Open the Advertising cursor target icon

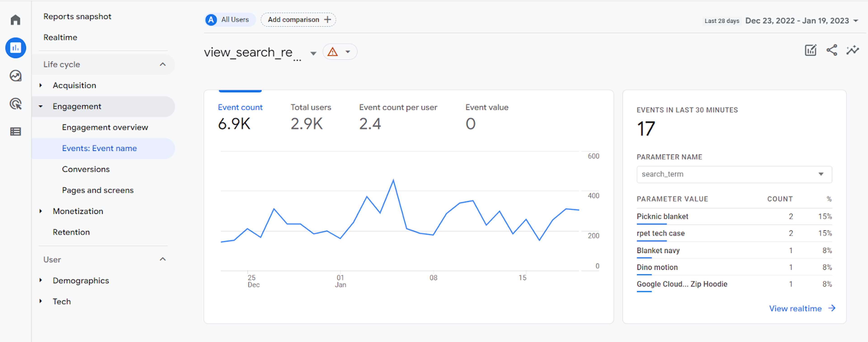[16, 104]
